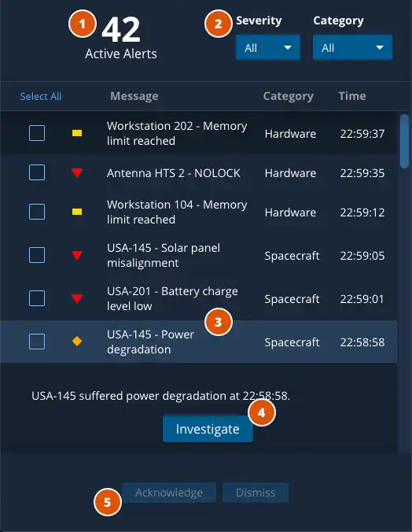Click Hardware category of Workstation 202 row
This screenshot has width=412, height=532.
[290, 134]
